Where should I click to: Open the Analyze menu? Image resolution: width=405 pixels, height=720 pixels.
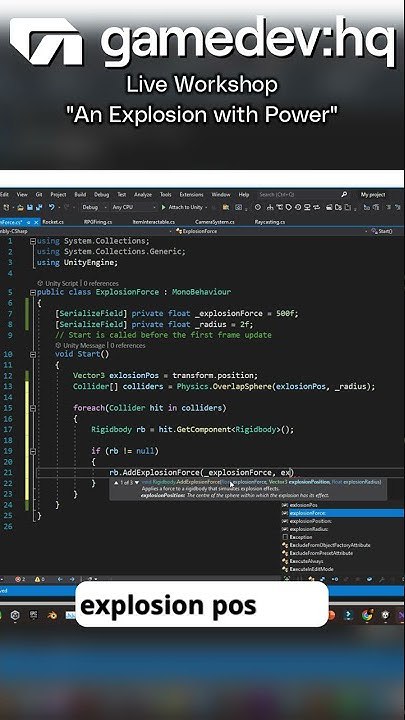click(x=143, y=195)
